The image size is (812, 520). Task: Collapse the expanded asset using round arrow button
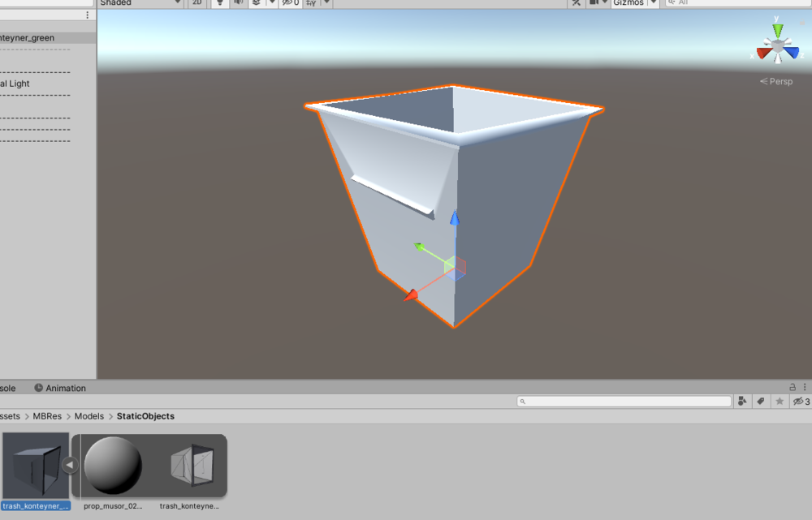pos(69,465)
